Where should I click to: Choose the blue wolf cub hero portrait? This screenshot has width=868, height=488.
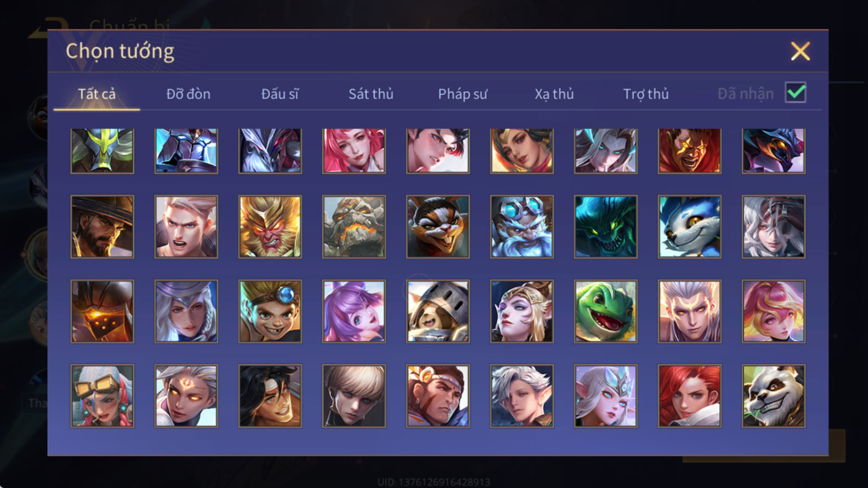coord(690,227)
